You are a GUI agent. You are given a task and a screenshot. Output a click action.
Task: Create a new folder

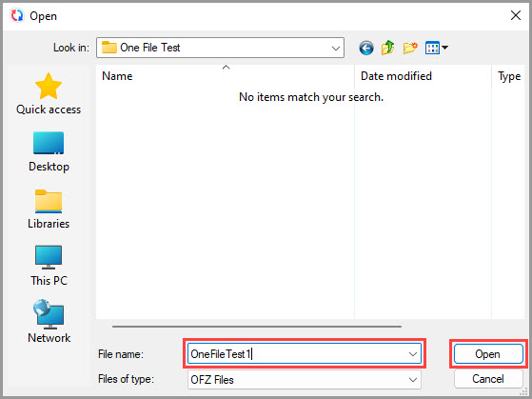(x=410, y=48)
